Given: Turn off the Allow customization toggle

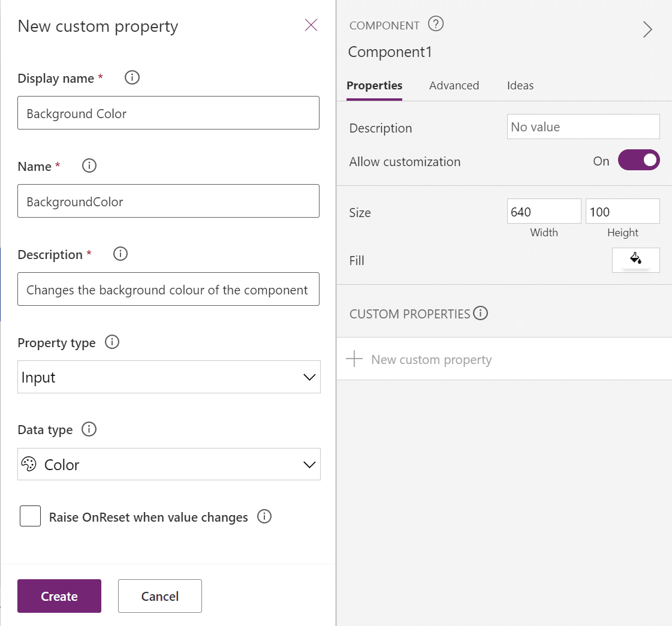Looking at the screenshot, I should pos(638,159).
